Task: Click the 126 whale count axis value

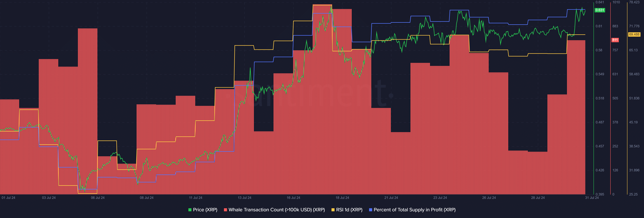Action: pyautogui.click(x=615, y=170)
